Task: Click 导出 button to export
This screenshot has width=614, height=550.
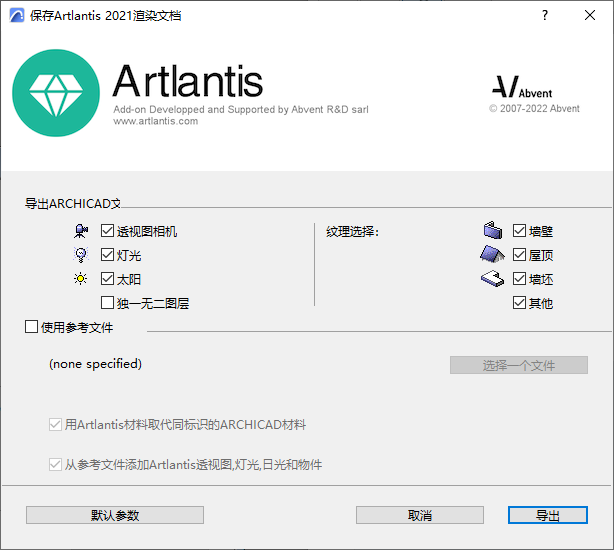Action: tap(548, 515)
